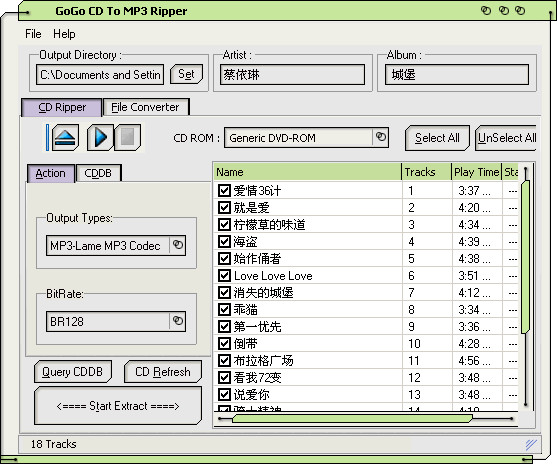The height and width of the screenshot is (464, 557).
Task: Click track number 6 cell
Action: (x=411, y=276)
